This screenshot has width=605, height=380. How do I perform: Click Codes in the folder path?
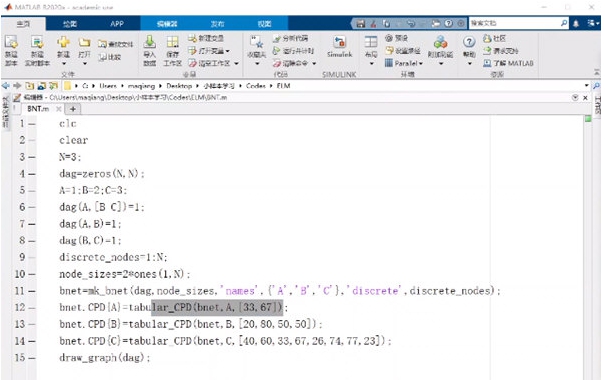[x=255, y=86]
